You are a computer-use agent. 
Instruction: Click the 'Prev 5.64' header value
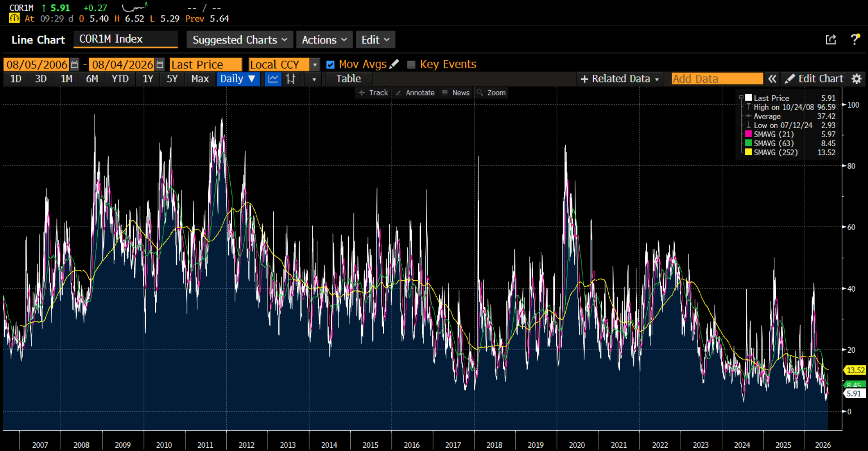coord(207,19)
